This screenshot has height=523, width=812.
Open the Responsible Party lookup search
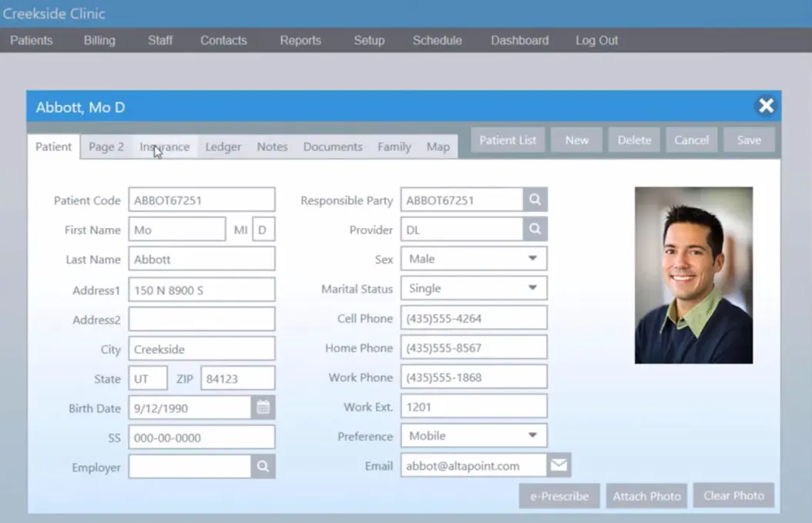tap(534, 199)
